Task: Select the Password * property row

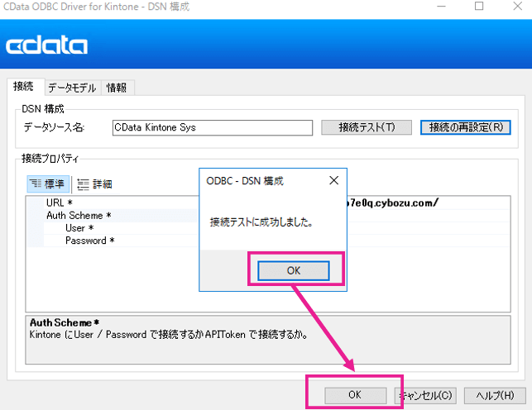Action: (x=268, y=241)
